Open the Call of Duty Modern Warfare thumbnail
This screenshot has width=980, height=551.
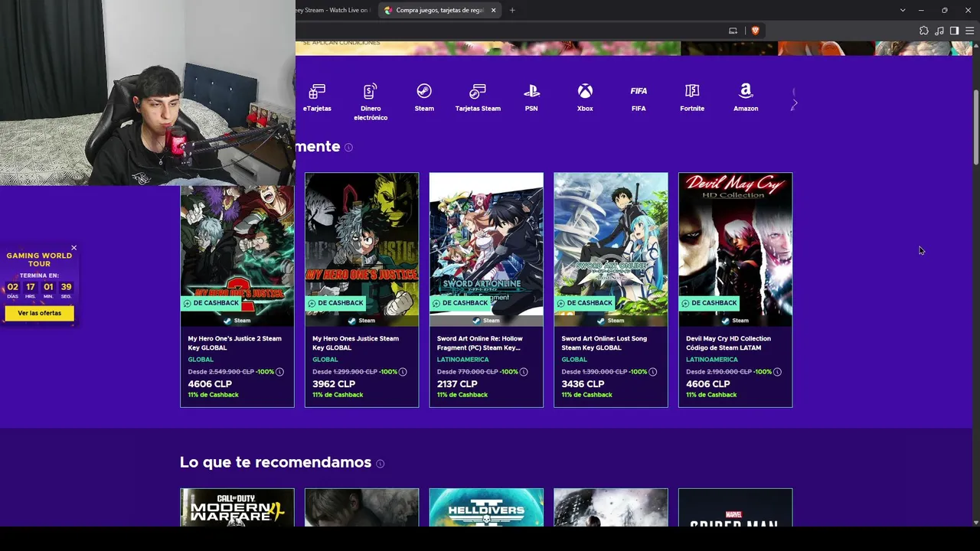[x=237, y=507]
